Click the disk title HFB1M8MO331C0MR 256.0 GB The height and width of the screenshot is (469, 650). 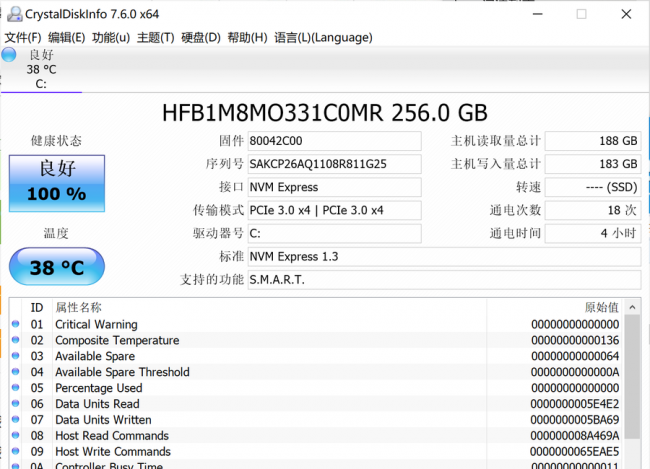[x=325, y=113]
